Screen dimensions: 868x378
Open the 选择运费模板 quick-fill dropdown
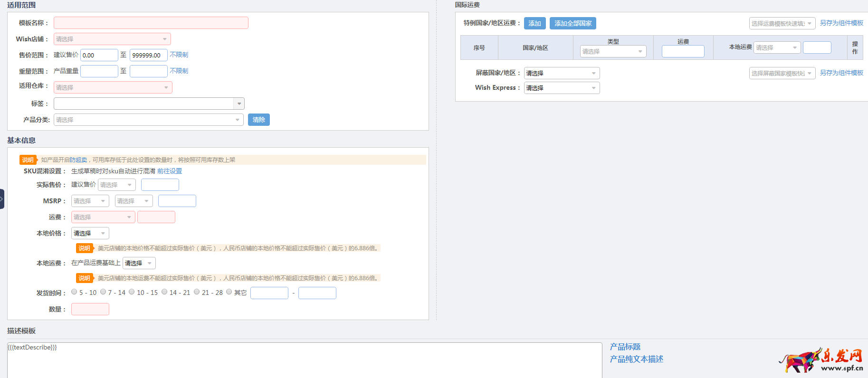pos(782,23)
